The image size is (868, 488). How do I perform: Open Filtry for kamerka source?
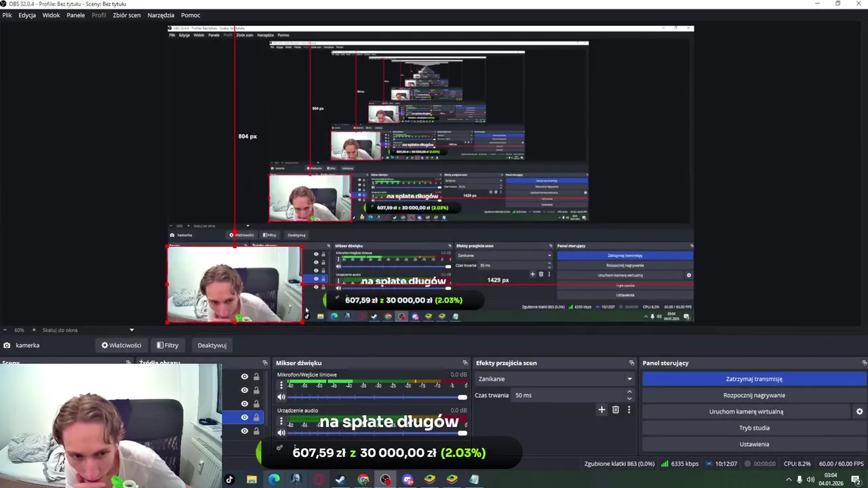point(167,345)
